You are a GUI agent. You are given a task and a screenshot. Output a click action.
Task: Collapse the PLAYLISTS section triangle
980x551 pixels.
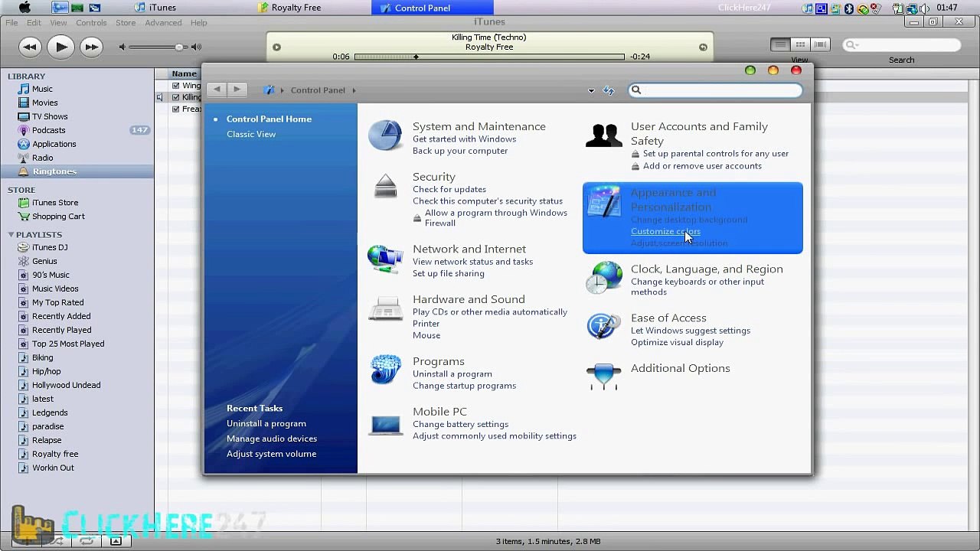[11, 235]
